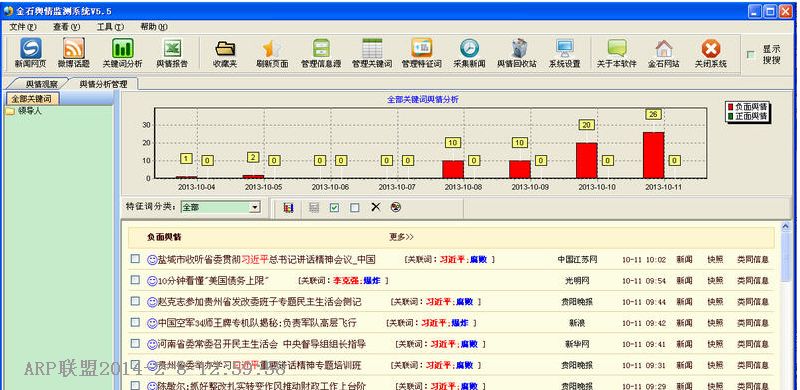Click the black X delete toolbar icon

[x=376, y=207]
